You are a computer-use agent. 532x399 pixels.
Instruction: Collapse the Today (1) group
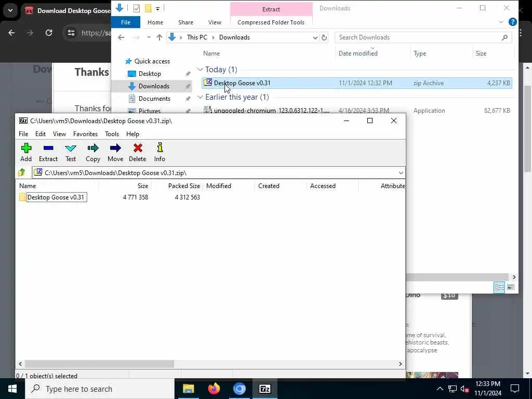coord(200,70)
